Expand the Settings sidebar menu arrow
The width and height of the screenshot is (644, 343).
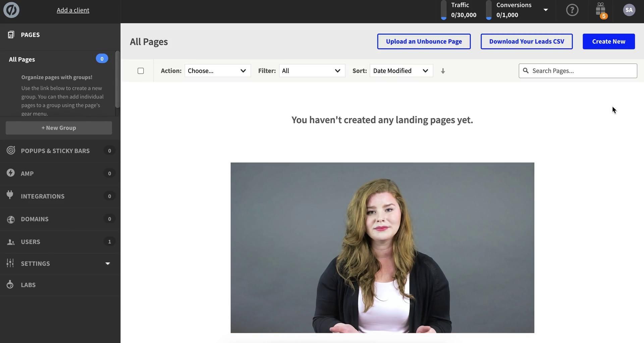pos(108,264)
